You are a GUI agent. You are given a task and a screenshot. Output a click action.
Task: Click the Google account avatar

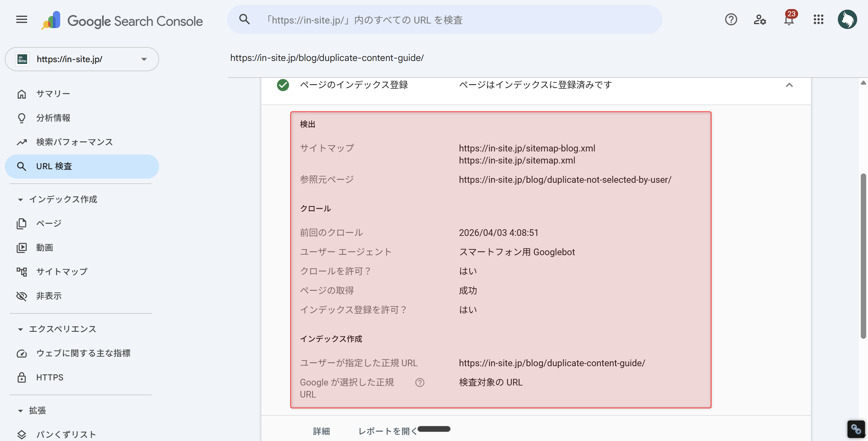847,19
